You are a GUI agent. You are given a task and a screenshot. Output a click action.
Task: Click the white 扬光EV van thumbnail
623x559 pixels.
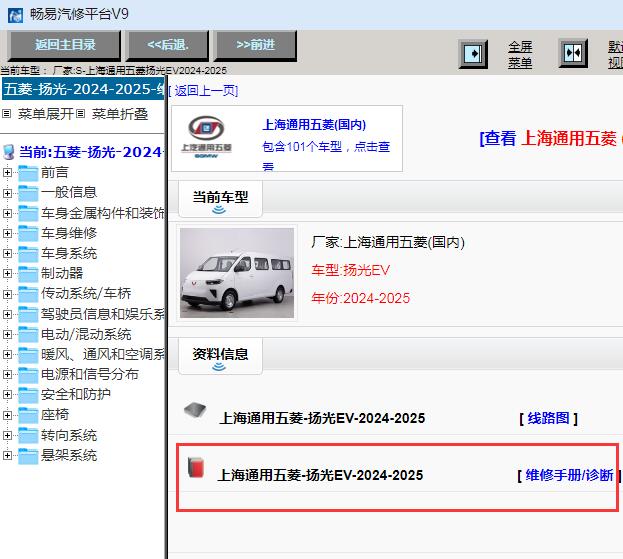tap(237, 273)
